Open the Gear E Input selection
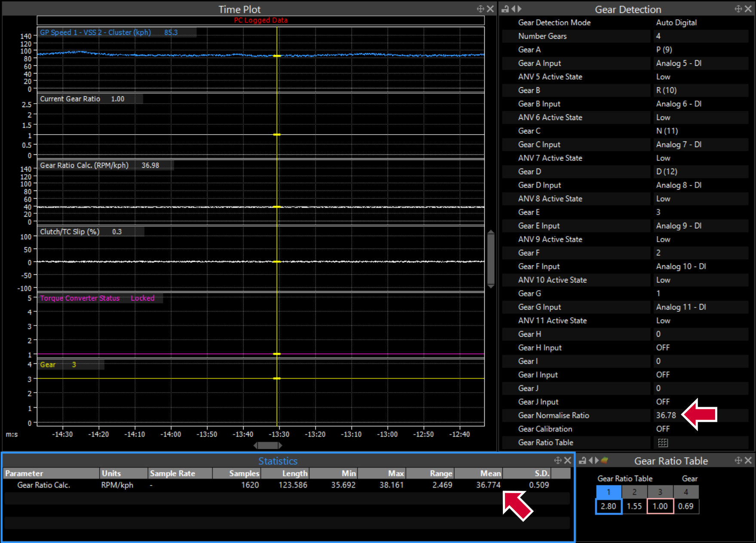The height and width of the screenshot is (543, 756). click(x=679, y=226)
